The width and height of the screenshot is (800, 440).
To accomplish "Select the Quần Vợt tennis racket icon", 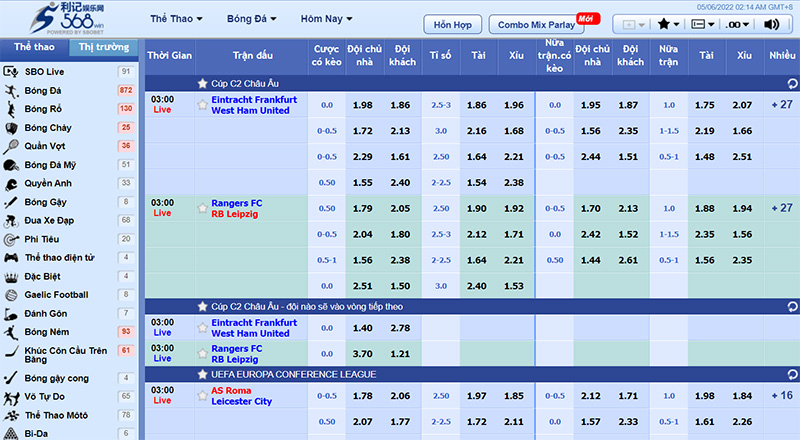I will tap(11, 146).
